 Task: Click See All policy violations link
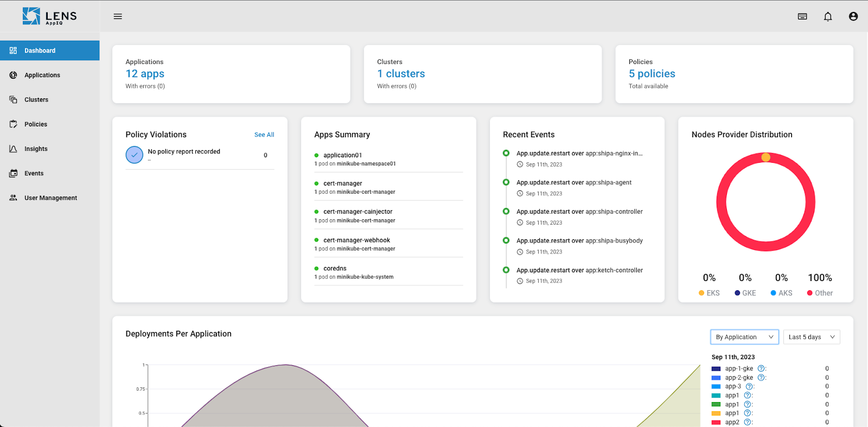coord(264,135)
